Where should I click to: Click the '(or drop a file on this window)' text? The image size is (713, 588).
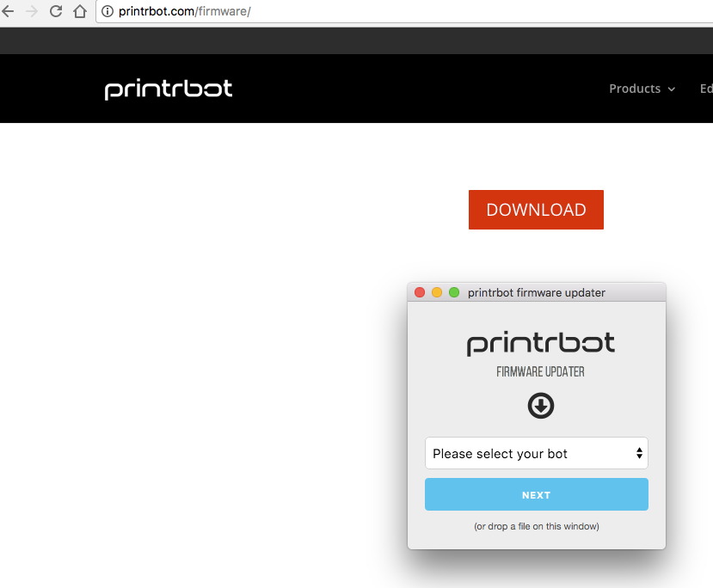537,526
